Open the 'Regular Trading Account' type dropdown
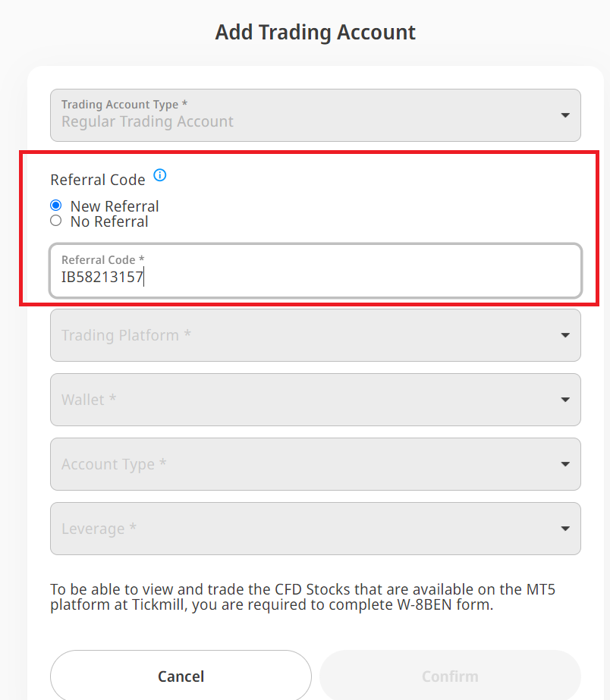 pos(303,115)
